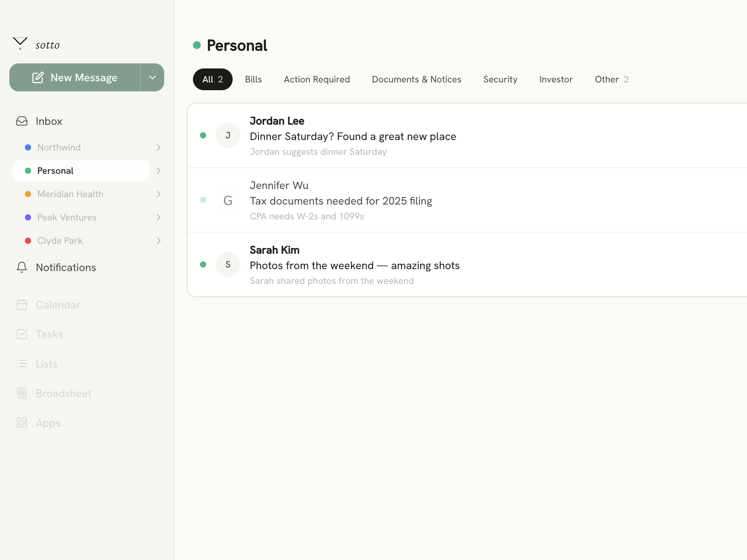Switch to the Action Required tab
Viewport: 747px width, 560px height.
point(317,79)
